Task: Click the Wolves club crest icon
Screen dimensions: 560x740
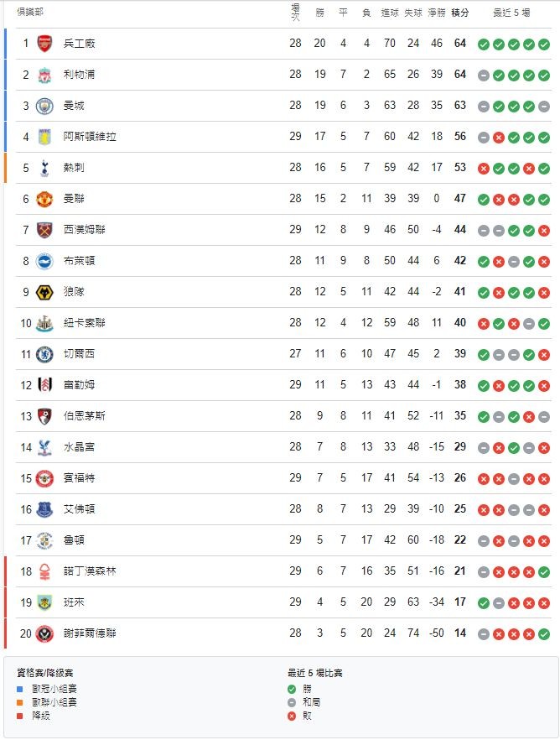Action: point(44,292)
